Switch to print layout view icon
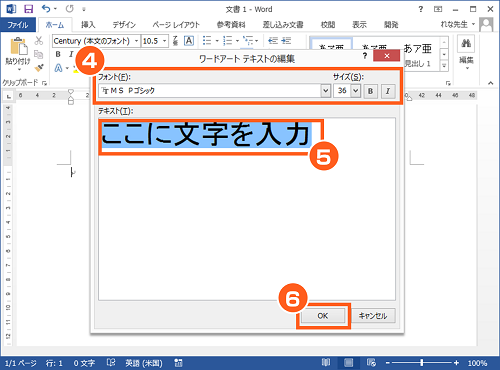Viewport: 500px width, 370px height. point(349,363)
